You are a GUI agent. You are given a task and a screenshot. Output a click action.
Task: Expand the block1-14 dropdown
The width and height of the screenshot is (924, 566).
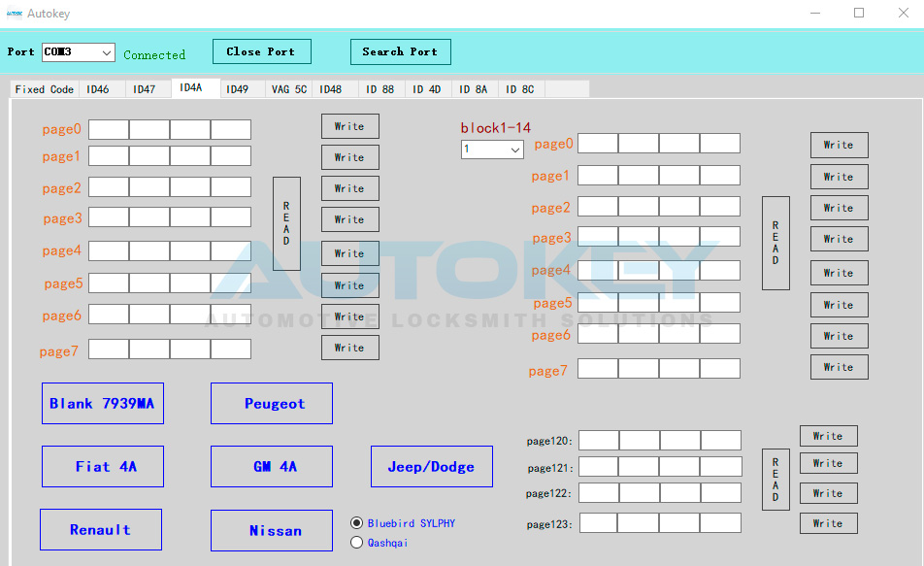(x=492, y=150)
